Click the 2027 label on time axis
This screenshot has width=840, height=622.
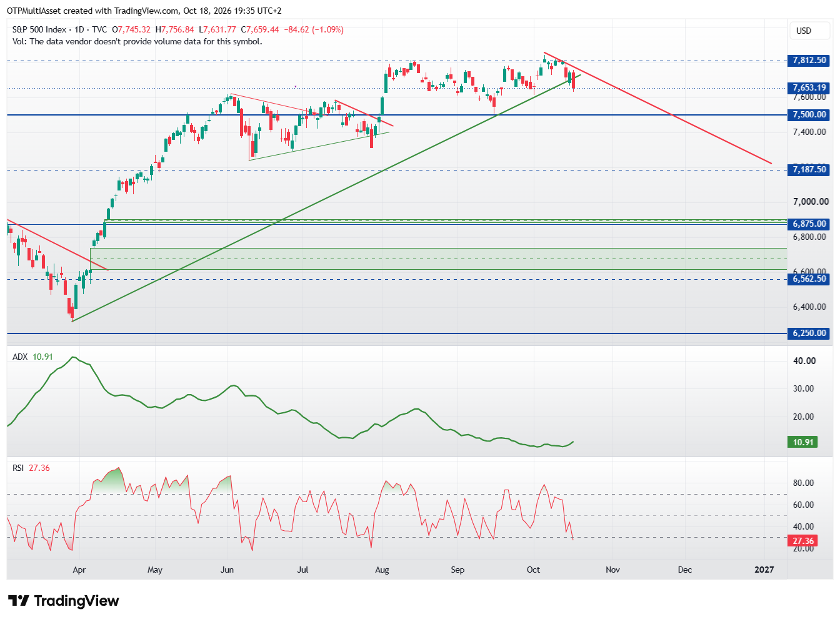coord(764,570)
